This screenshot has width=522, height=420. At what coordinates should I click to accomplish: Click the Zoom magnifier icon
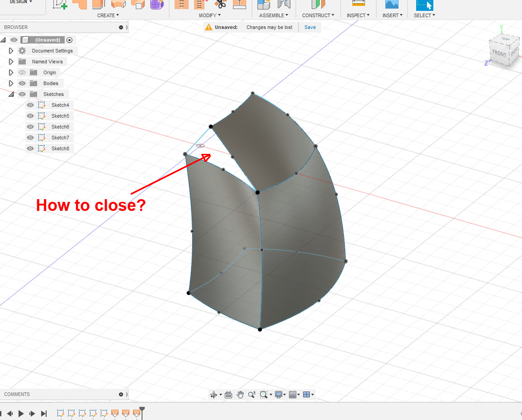[x=252, y=395]
